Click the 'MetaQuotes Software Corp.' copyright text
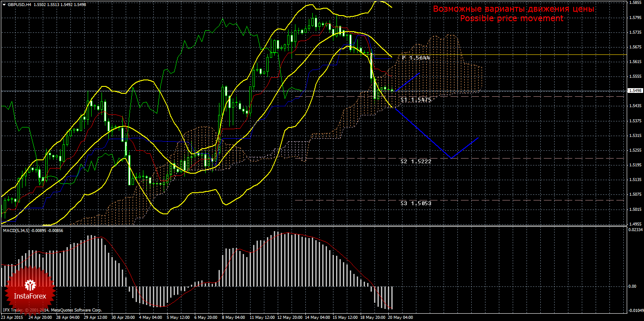 [x=76, y=310]
